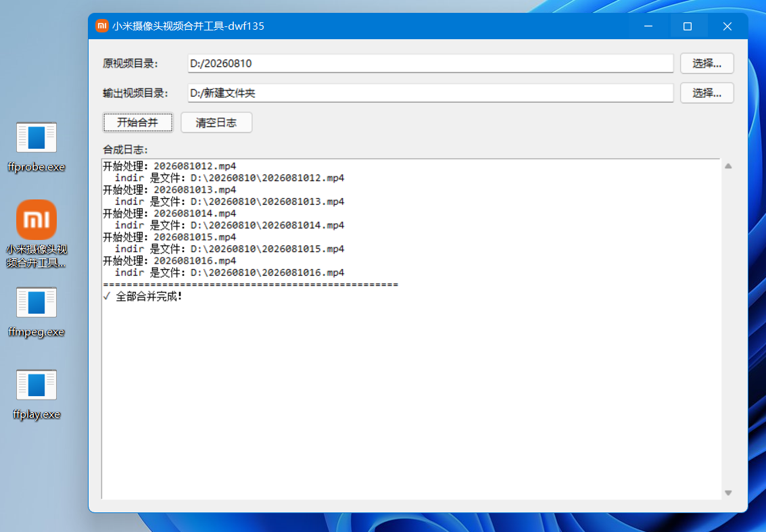766x532 pixels.
Task: Click the log path line ending 2026081016.mp4
Action: 230,272
